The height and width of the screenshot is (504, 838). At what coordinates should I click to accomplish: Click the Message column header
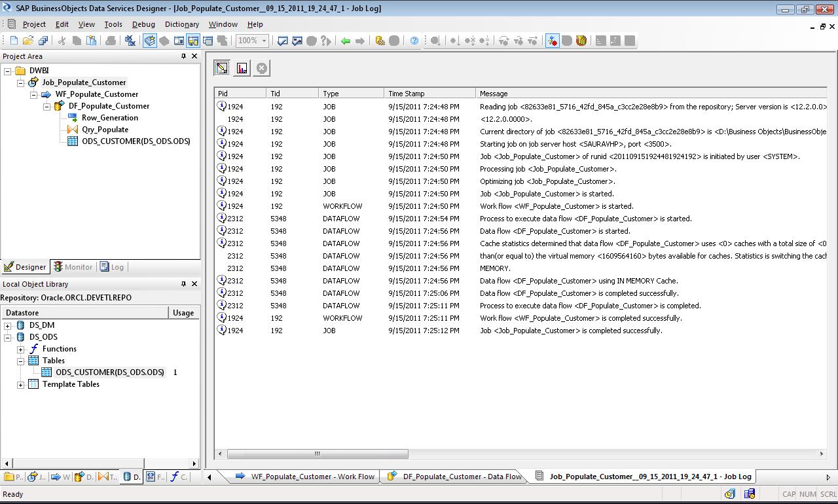click(651, 94)
